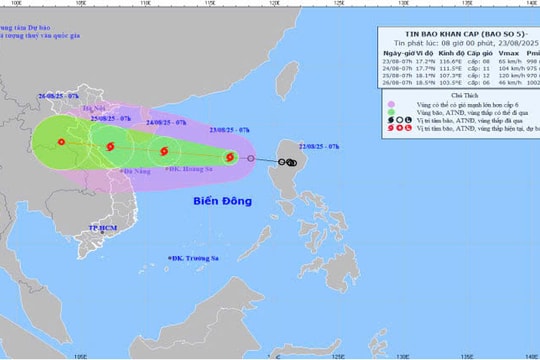Click the '25/08-07h' table row date

(x=397, y=75)
